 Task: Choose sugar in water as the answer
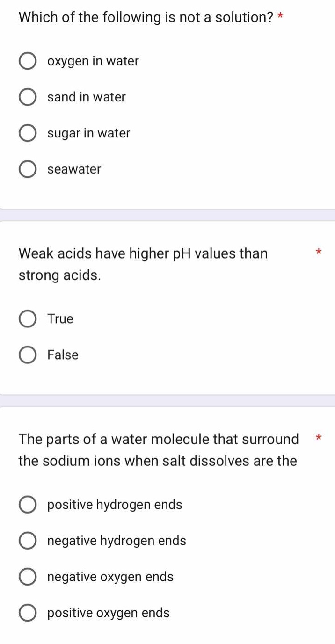point(27,133)
